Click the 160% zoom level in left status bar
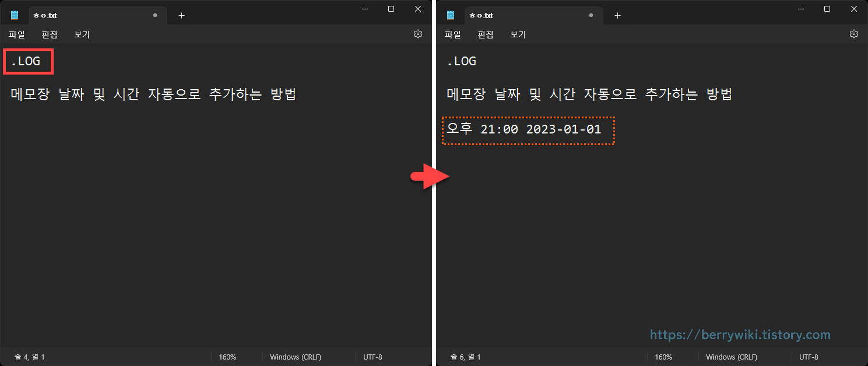This screenshot has height=366, width=868. pos(227,357)
